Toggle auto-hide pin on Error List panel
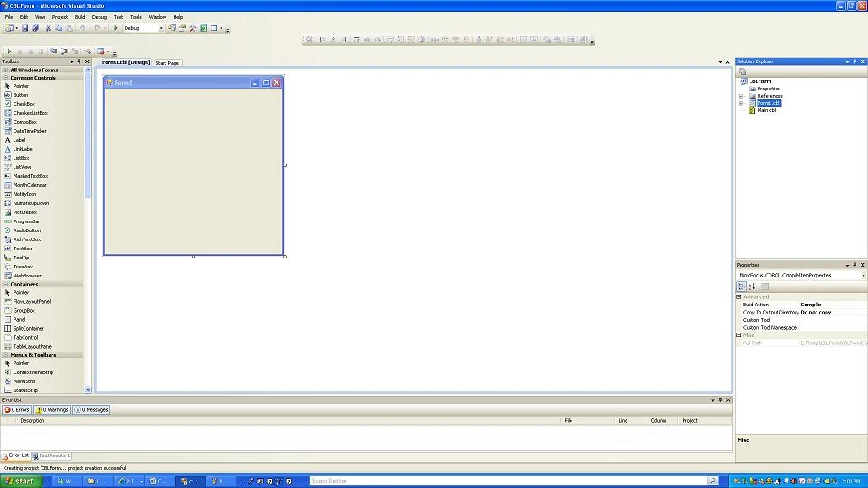 [x=721, y=400]
